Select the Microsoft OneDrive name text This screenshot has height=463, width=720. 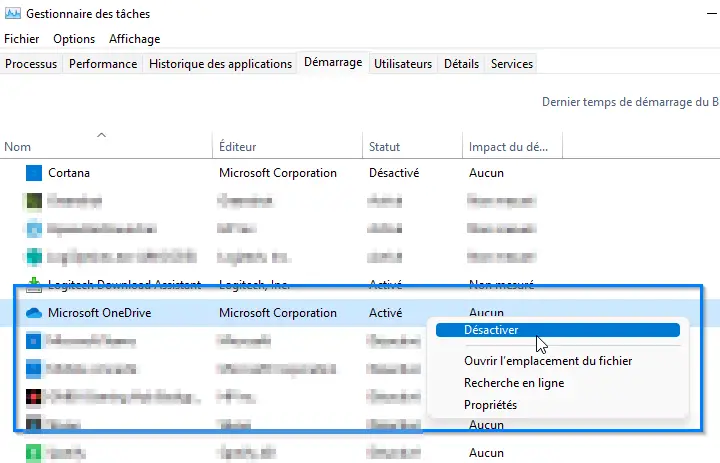click(x=100, y=313)
